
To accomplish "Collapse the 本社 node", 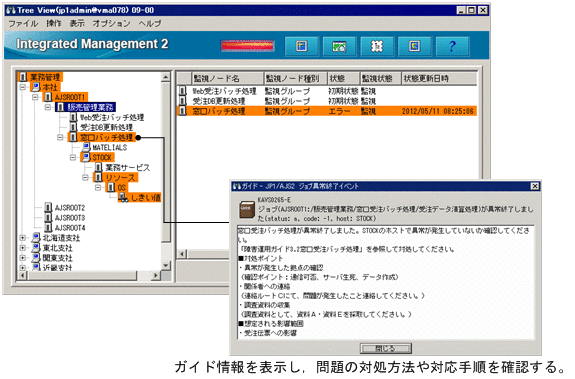I will pos(23,87).
